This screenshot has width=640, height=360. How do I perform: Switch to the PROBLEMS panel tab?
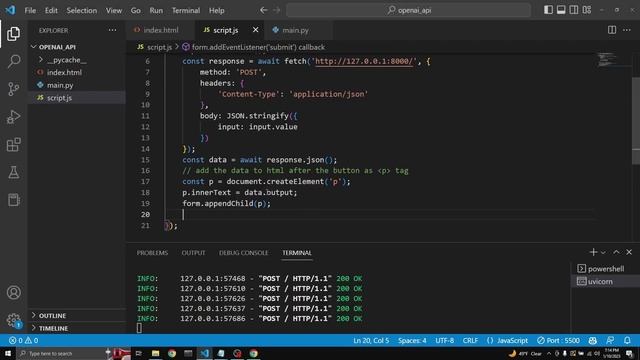152,253
